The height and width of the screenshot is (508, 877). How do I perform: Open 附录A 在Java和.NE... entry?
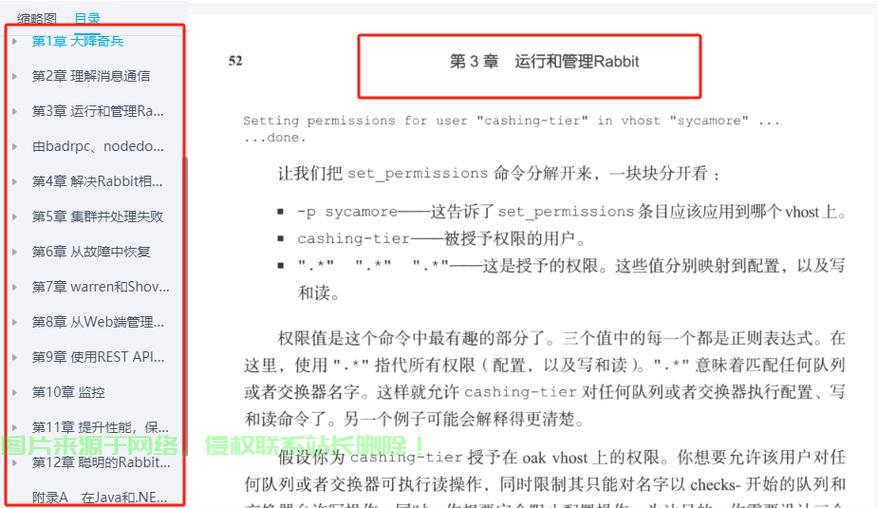click(100, 497)
